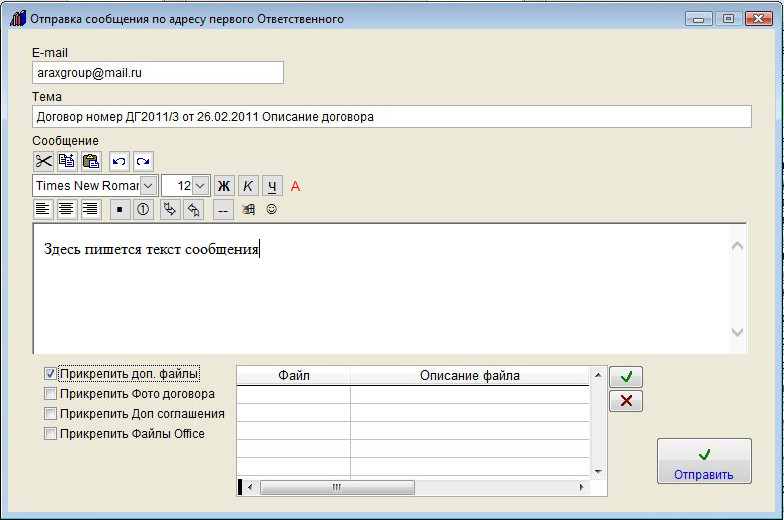The height and width of the screenshot is (520, 784).
Task: Insert a smiley emoticon
Action: click(x=272, y=209)
